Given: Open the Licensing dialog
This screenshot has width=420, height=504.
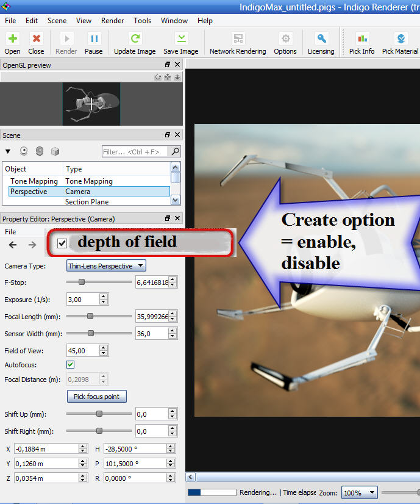Looking at the screenshot, I should [321, 38].
